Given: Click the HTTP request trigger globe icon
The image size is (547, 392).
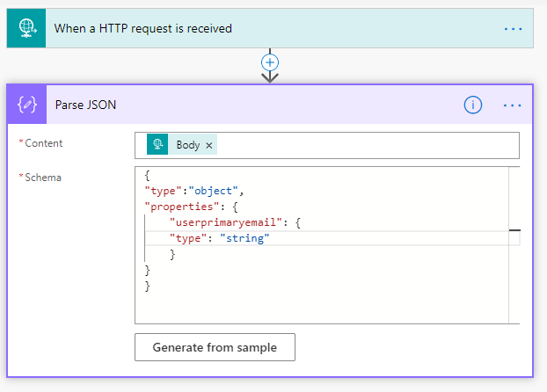Looking at the screenshot, I should (x=26, y=28).
